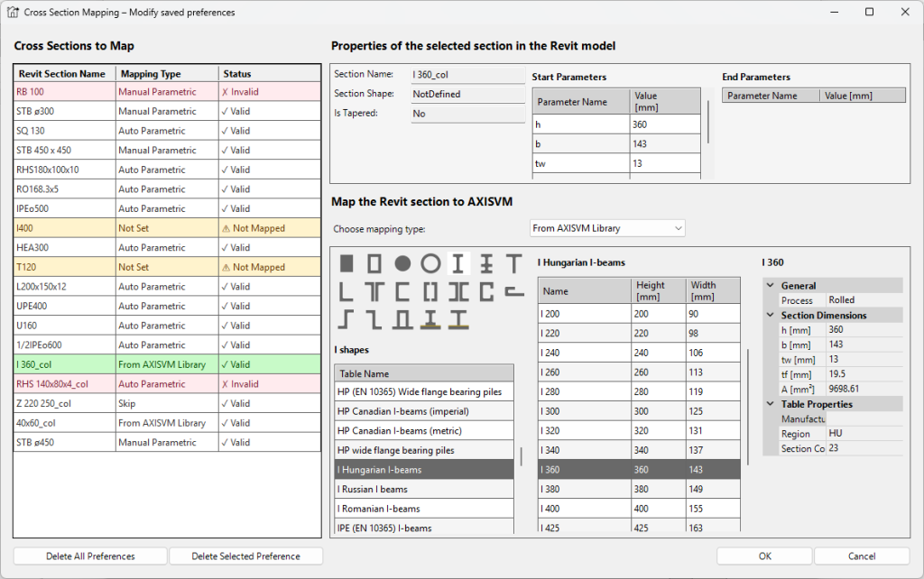Click Delete All Preferences button

tap(90, 556)
